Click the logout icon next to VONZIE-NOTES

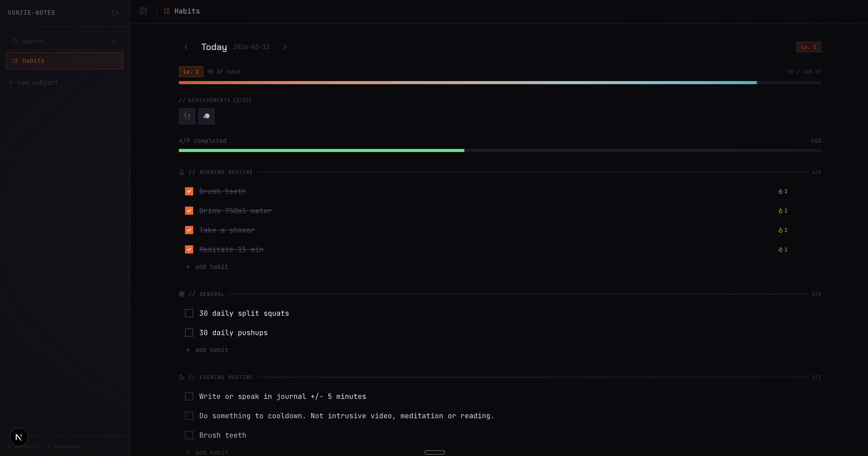116,12
